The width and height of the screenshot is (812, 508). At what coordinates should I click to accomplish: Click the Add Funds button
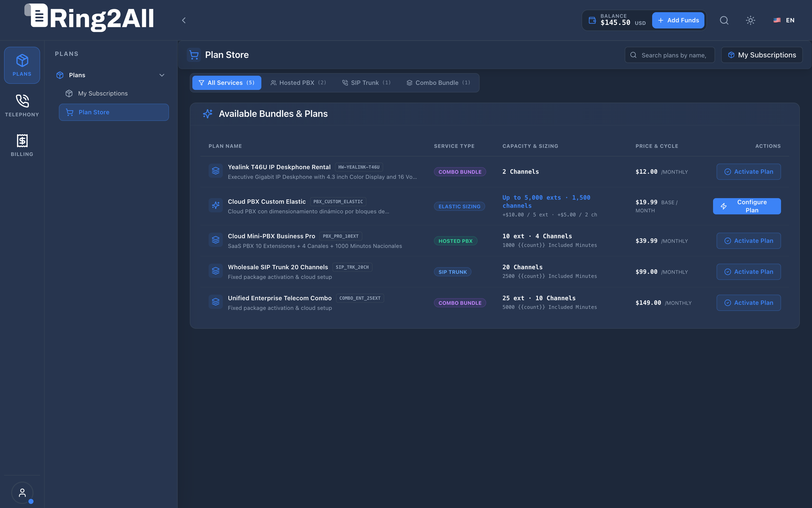point(678,21)
